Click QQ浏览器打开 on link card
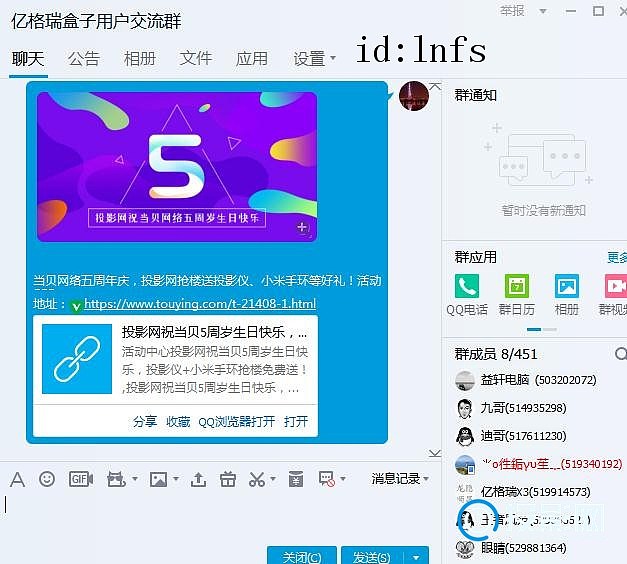 pyautogui.click(x=237, y=422)
